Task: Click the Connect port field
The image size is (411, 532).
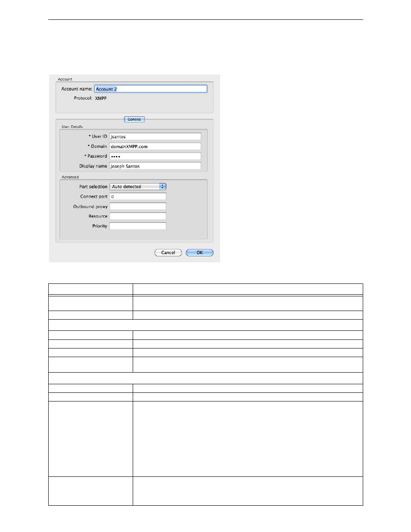Action: [137, 196]
